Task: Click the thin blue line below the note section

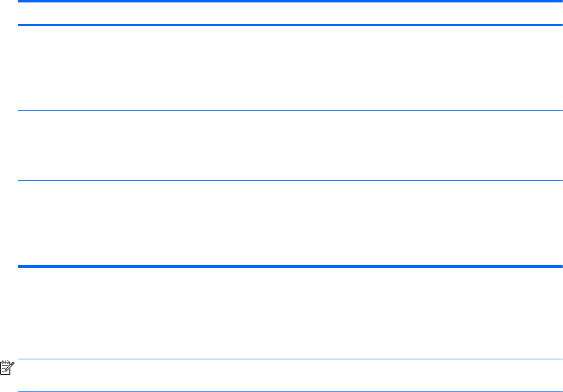Action: tap(290, 391)
